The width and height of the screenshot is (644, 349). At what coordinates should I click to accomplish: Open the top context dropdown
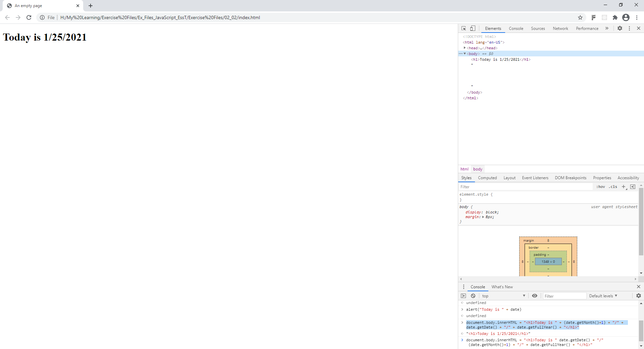click(503, 296)
